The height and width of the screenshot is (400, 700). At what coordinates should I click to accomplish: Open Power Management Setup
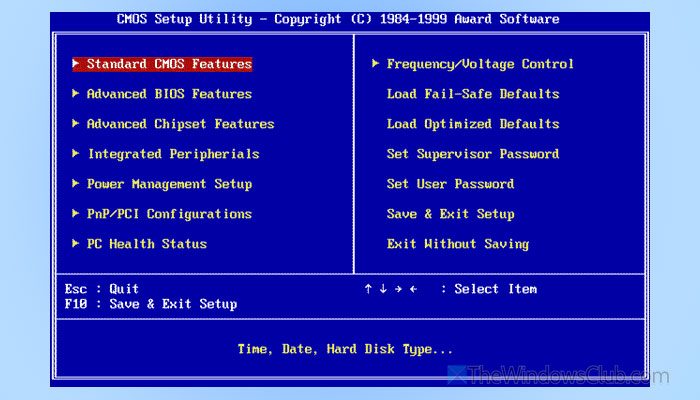tap(169, 184)
